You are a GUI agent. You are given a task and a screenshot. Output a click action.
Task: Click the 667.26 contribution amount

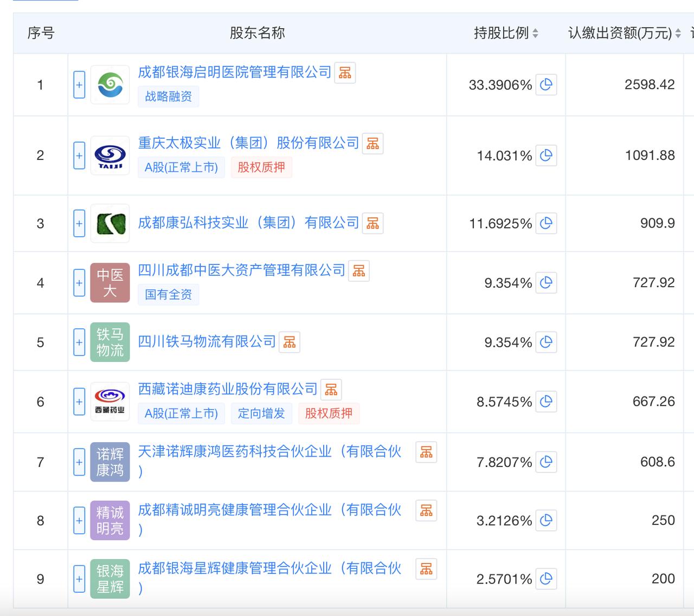[654, 401]
